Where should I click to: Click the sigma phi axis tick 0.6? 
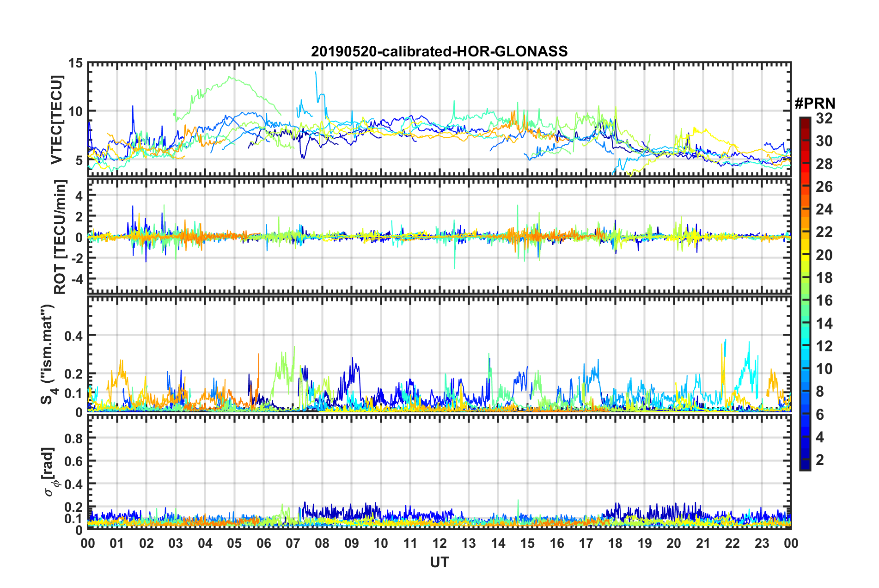[x=74, y=461]
